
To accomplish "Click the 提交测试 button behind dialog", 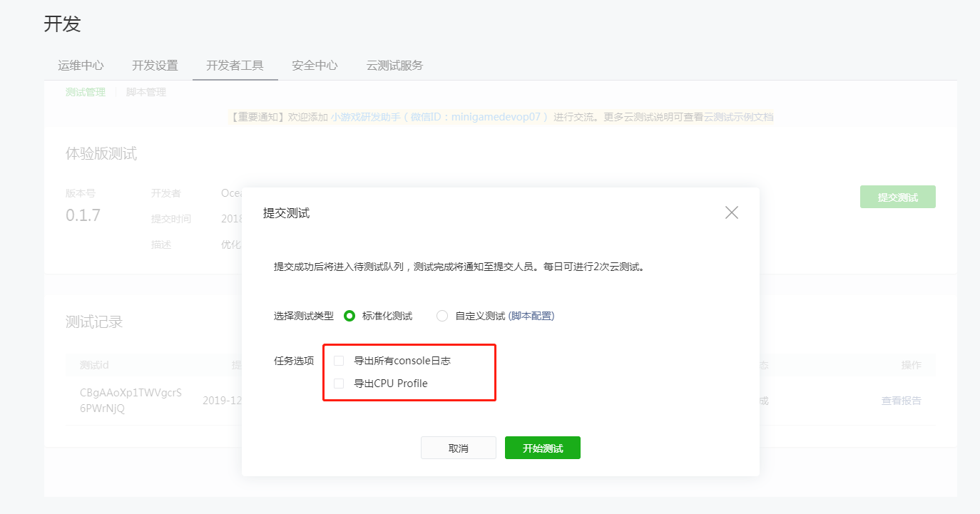I will pyautogui.click(x=898, y=197).
